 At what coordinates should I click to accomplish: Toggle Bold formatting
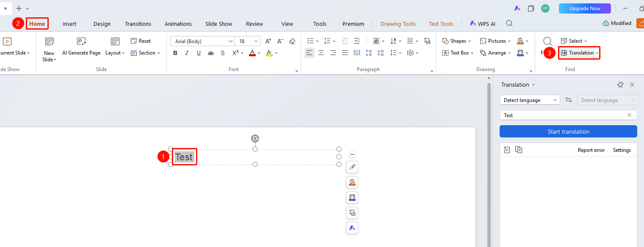[x=175, y=53]
